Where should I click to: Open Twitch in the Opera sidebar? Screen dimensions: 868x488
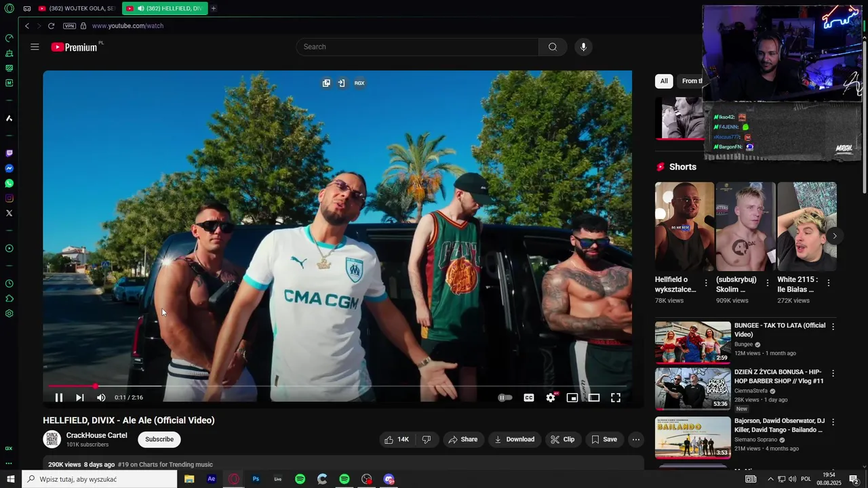coord(9,154)
